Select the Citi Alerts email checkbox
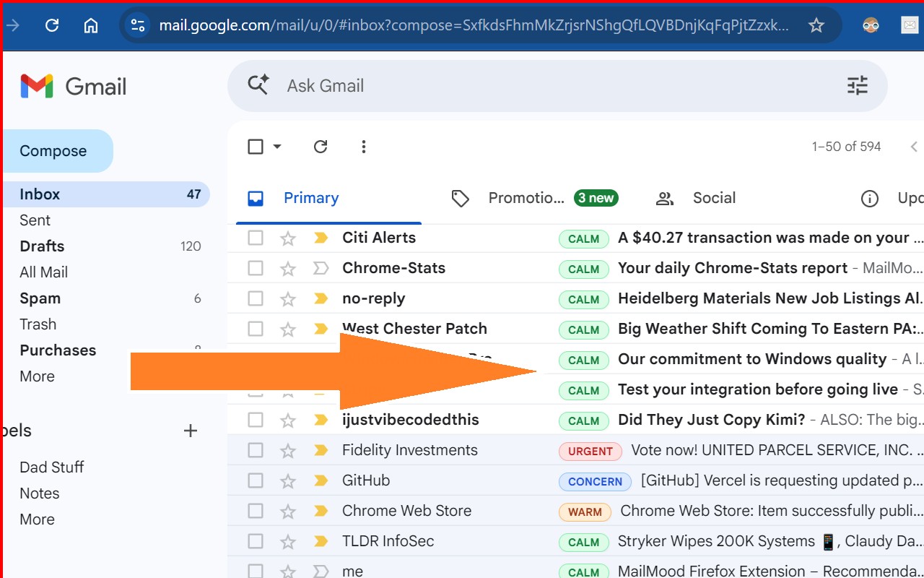 point(256,238)
